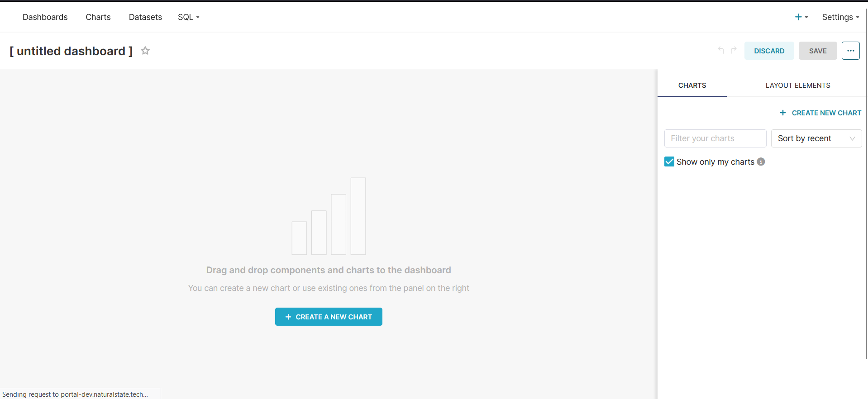Click the redo arrow icon

pos(734,50)
